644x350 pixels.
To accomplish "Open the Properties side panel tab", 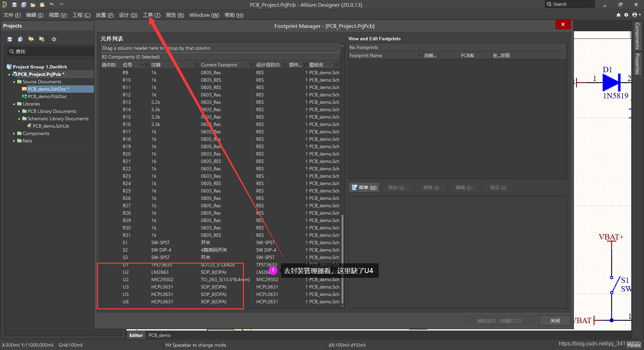I will coord(637,63).
